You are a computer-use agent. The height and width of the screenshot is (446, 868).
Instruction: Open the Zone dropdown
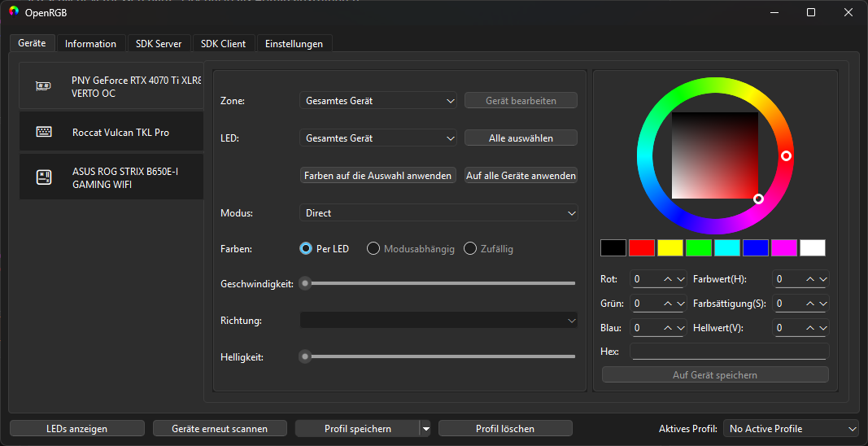point(378,101)
